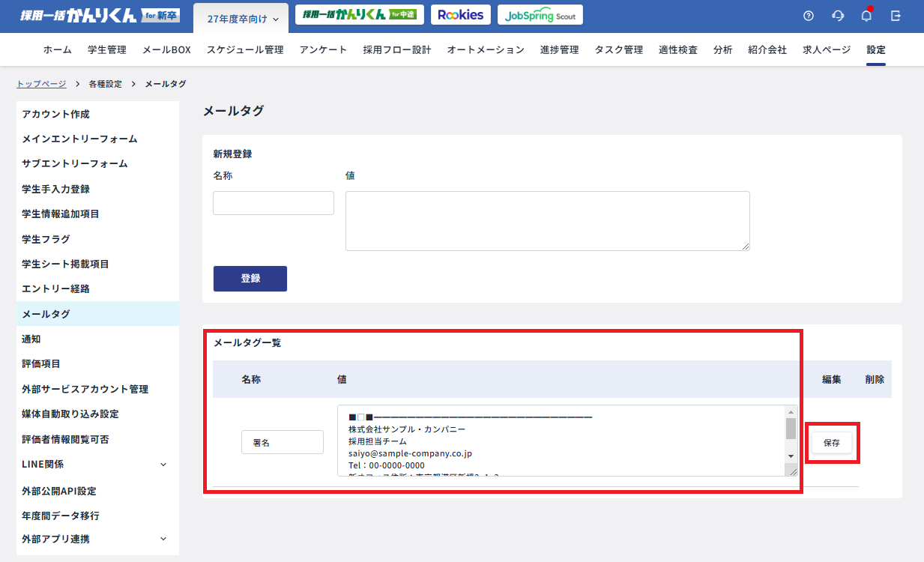This screenshot has height=562, width=924.
Task: Click the 保存 button
Action: point(830,442)
